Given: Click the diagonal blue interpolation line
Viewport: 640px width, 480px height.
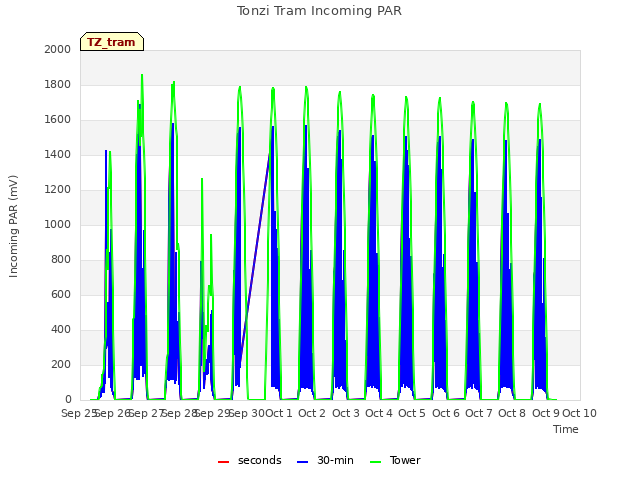Looking at the screenshot, I should pyautogui.click(x=253, y=261).
